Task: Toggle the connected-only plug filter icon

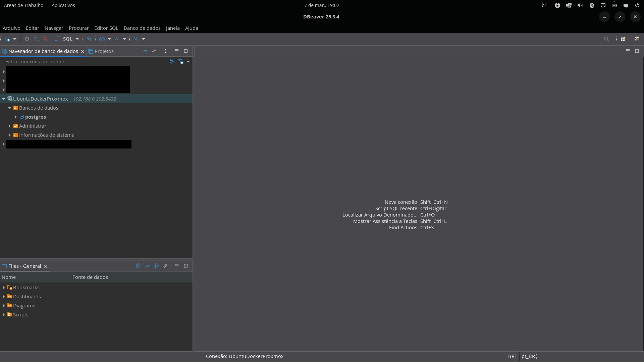Action: [x=172, y=62]
